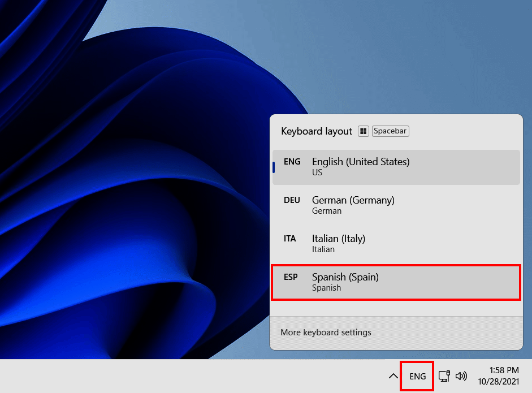Click the Spacebar key label in the header

click(390, 131)
